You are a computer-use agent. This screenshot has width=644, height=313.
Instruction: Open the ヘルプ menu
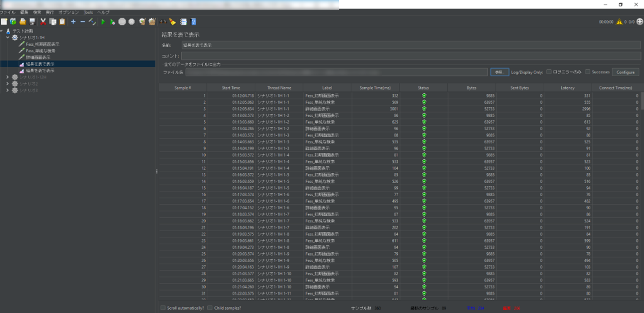click(103, 12)
